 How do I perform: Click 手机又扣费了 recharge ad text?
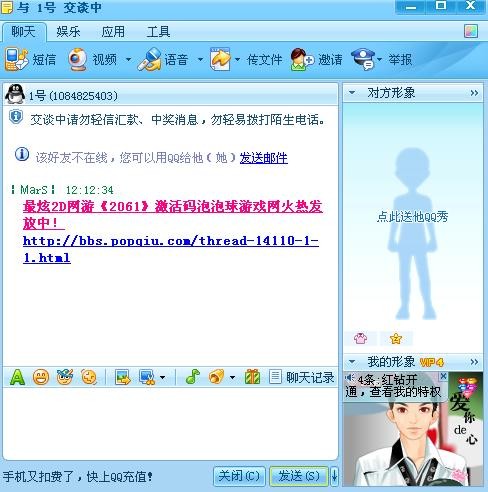[x=78, y=476]
